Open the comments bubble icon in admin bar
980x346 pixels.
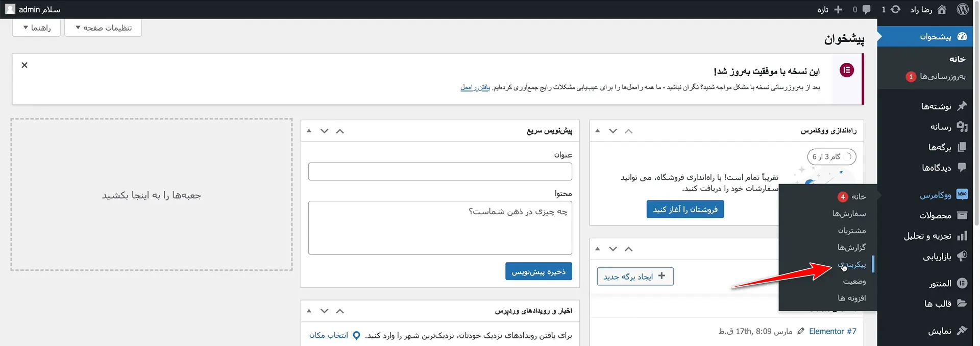(x=866, y=10)
